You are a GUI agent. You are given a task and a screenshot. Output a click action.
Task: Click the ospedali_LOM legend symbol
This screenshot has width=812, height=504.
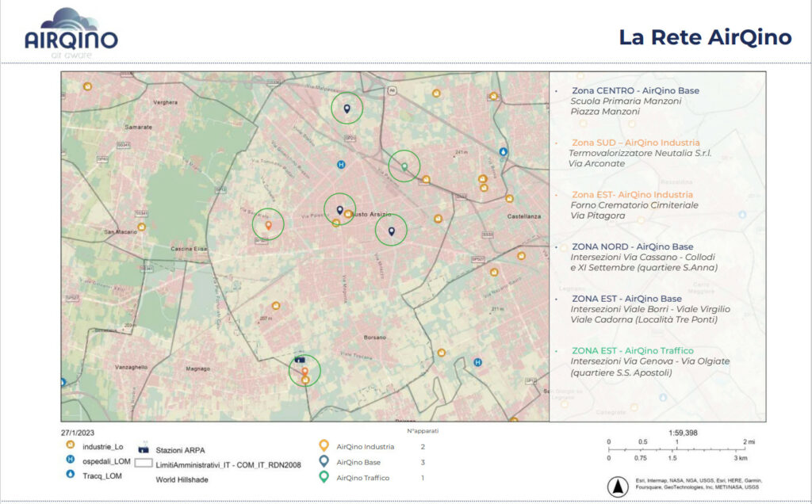[x=71, y=459]
